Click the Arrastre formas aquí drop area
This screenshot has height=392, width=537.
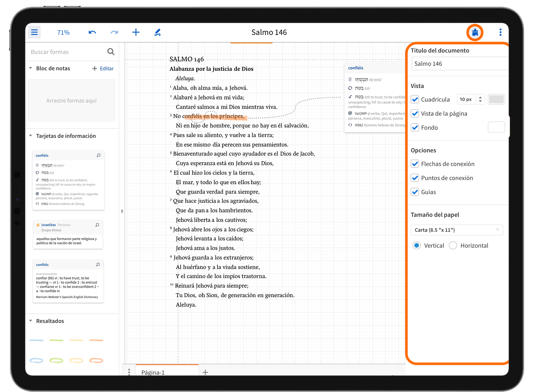point(71,101)
